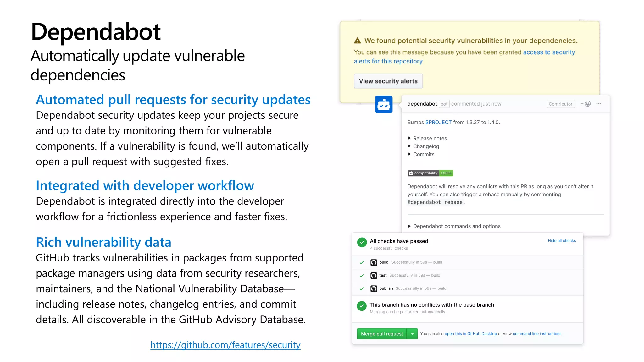Screen dimensions: 644x362
Task: Expand Dependabot commands and options
Action: [409, 226]
